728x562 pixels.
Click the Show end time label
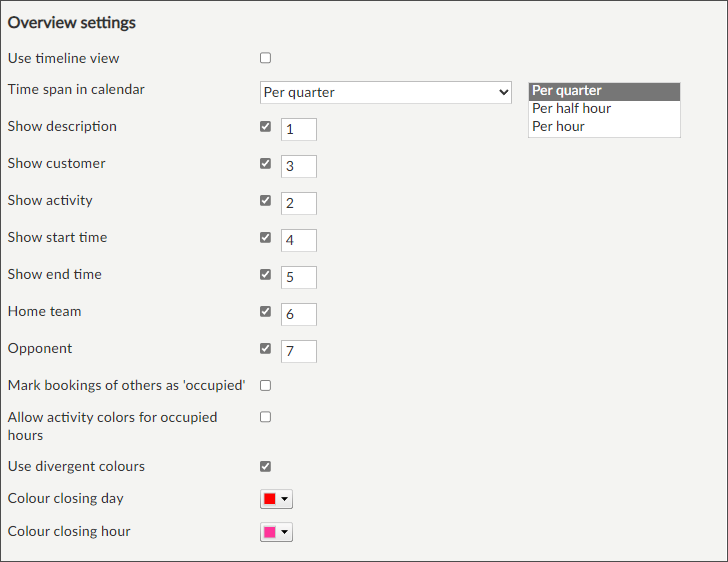[x=55, y=274]
